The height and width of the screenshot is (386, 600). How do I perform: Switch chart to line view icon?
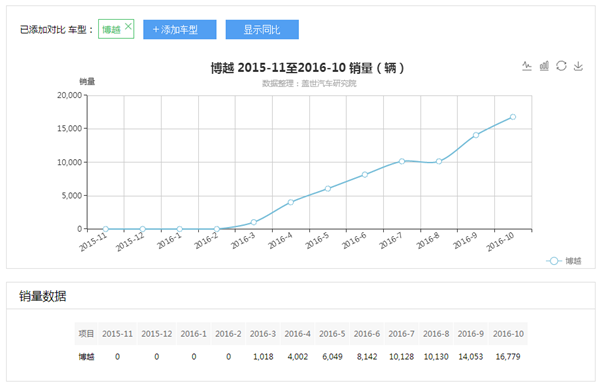point(527,66)
